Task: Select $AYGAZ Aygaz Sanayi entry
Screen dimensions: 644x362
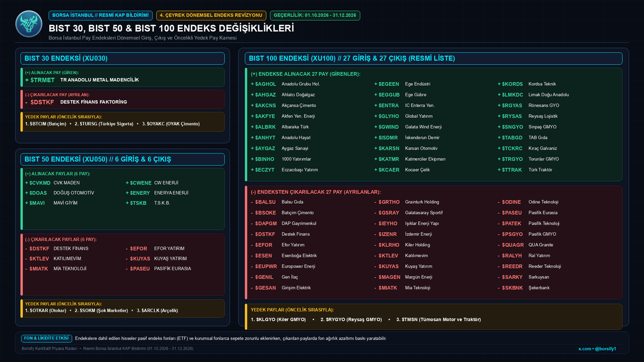Action: point(279,149)
